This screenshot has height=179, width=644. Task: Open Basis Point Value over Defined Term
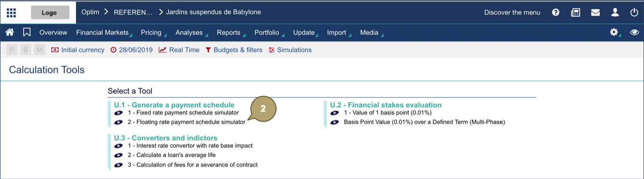(x=424, y=122)
